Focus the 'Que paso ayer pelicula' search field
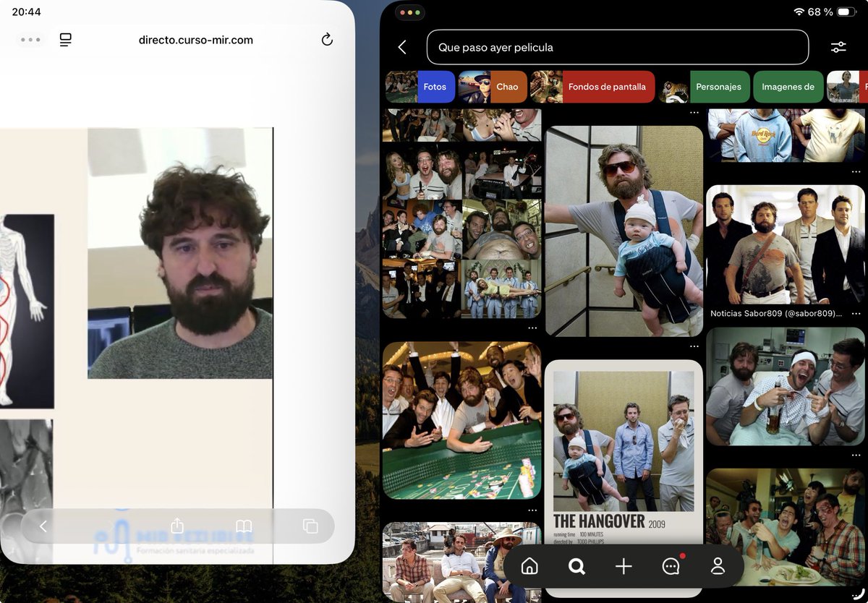Image resolution: width=868 pixels, height=603 pixels. [618, 47]
